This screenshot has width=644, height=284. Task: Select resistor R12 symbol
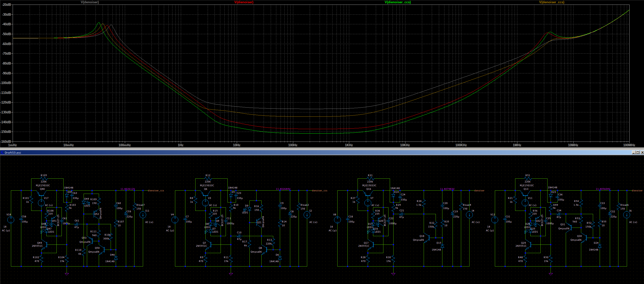(x=208, y=178)
